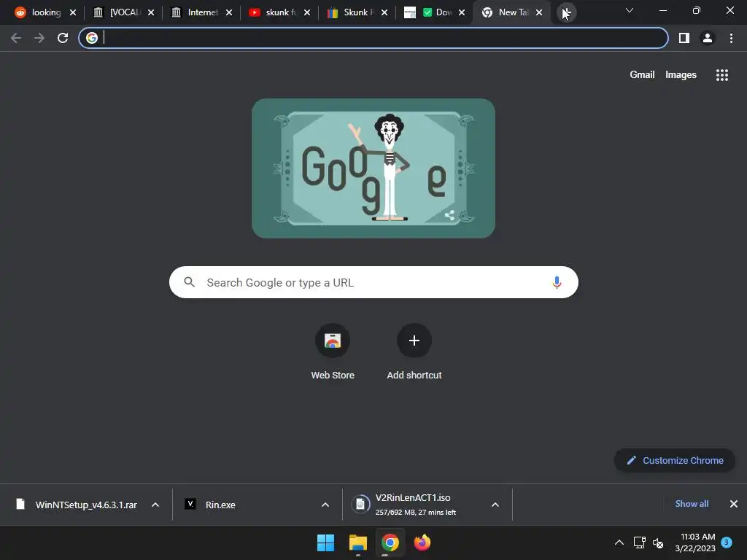Open Google Images link

point(681,75)
